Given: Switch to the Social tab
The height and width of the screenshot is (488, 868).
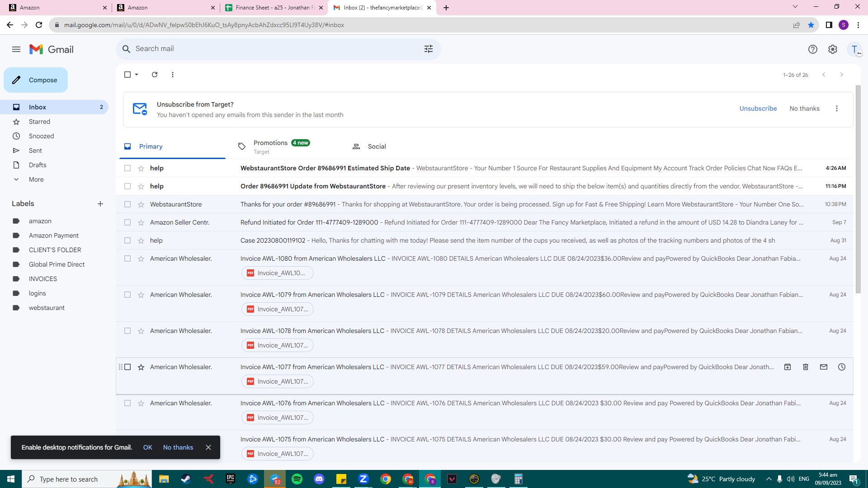Looking at the screenshot, I should [x=400, y=146].
